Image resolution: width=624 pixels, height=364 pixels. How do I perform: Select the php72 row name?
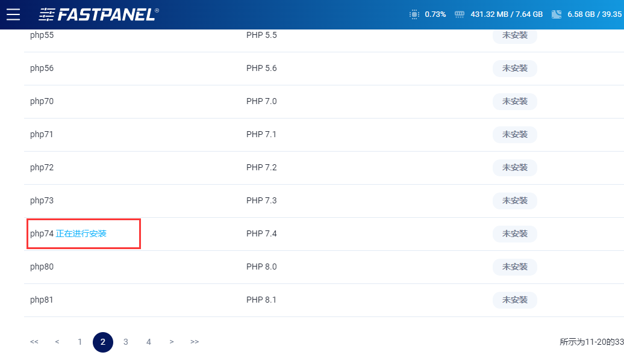click(42, 167)
